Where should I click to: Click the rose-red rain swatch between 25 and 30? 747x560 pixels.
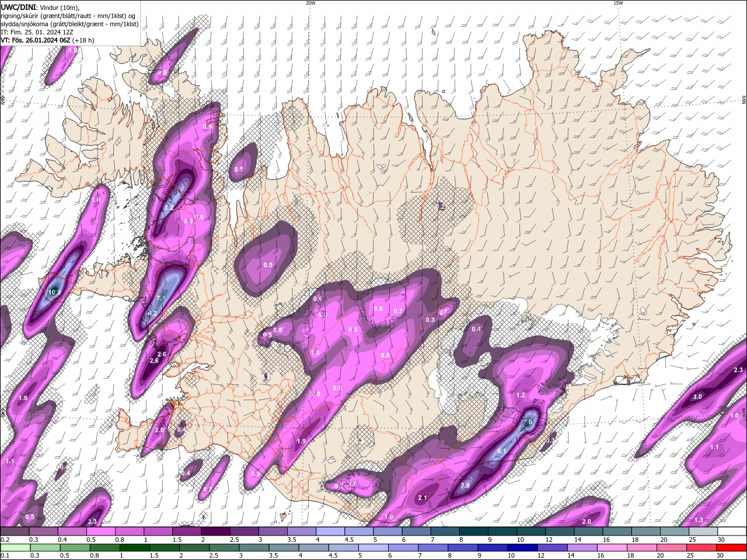[x=702, y=548]
